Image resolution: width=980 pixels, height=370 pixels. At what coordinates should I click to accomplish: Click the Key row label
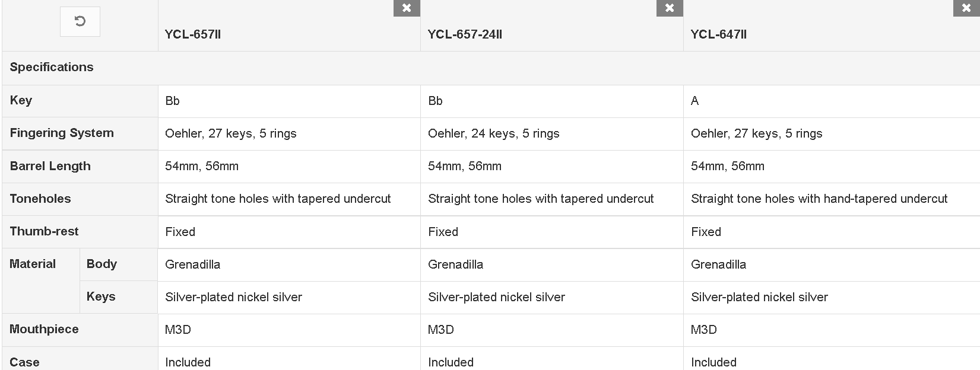(x=21, y=100)
